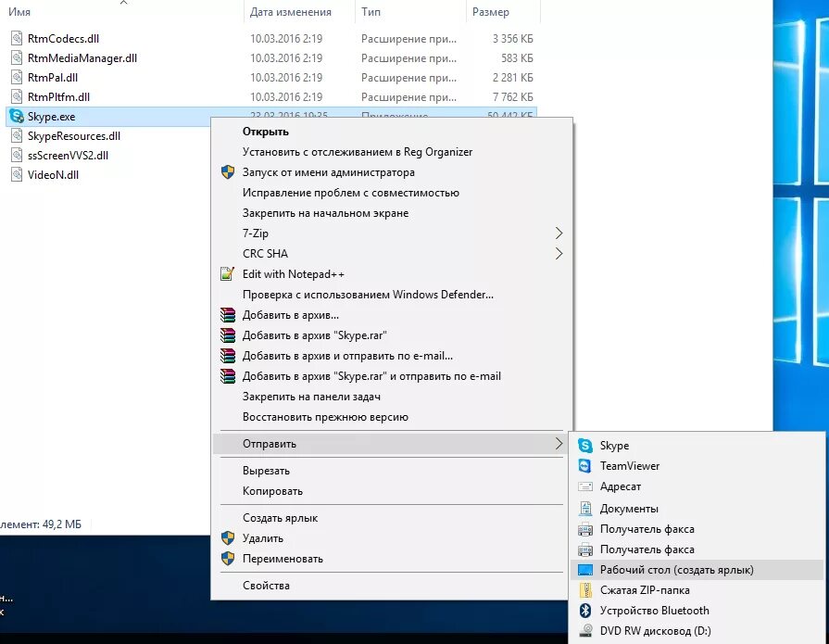
Task: Choose Установить с отслеживанием в Reg Organizer
Action: (392, 152)
